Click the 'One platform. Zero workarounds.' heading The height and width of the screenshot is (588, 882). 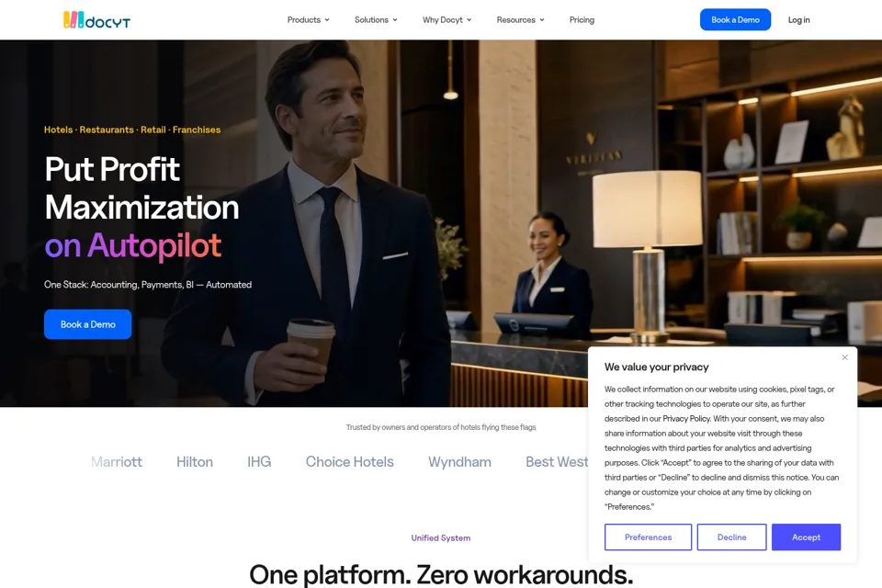point(441,574)
